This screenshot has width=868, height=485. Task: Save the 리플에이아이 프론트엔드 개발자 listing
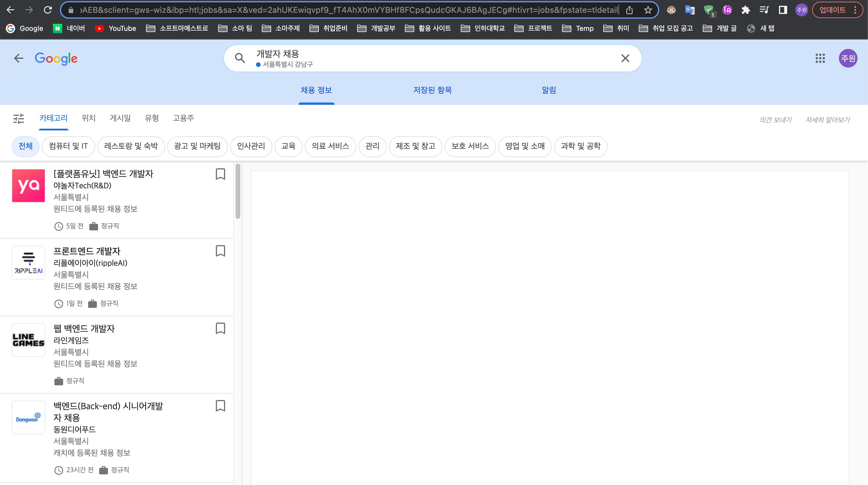click(x=220, y=251)
